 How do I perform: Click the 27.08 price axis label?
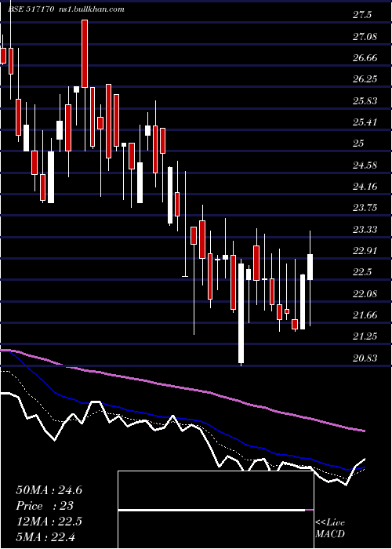click(365, 36)
